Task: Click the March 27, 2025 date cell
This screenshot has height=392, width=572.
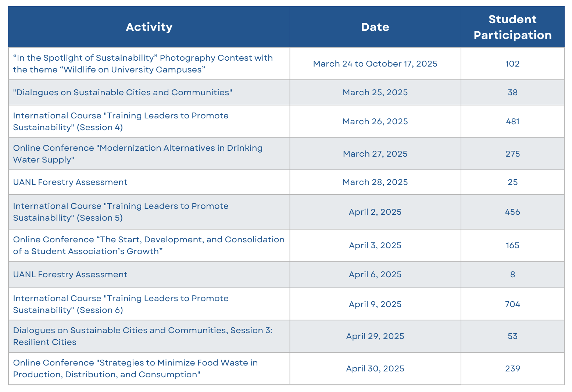Action: pos(375,154)
